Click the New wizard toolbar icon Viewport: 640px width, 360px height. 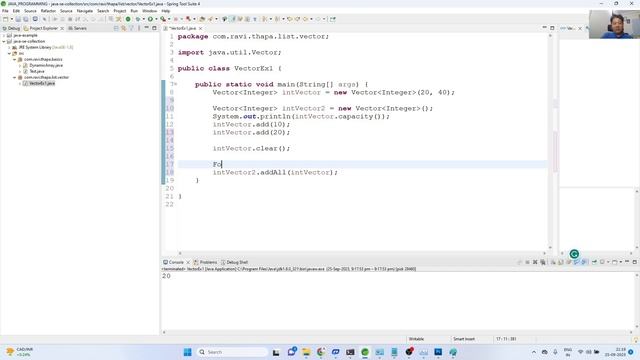6,19
